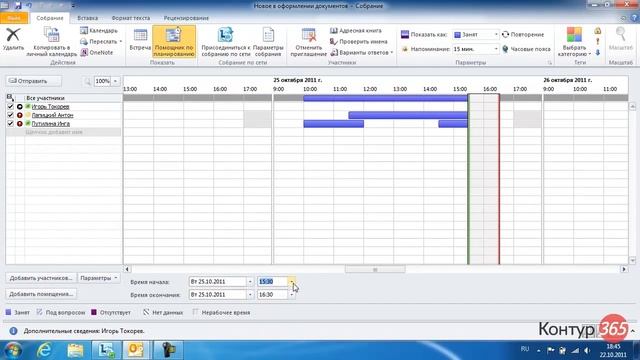
Task: Click the end time 16:30 field
Action: point(273,294)
